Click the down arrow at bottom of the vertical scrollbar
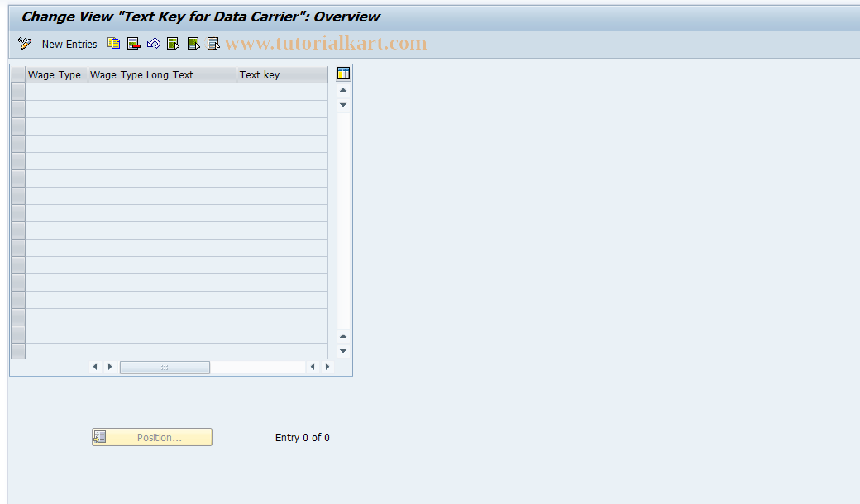Screen dimensions: 860x504 343,351
